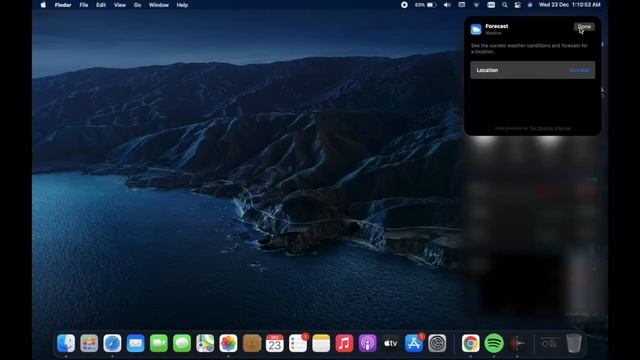Screen dimensions: 640x360
Task: Open Contacts from the Dock
Action: coord(251,343)
